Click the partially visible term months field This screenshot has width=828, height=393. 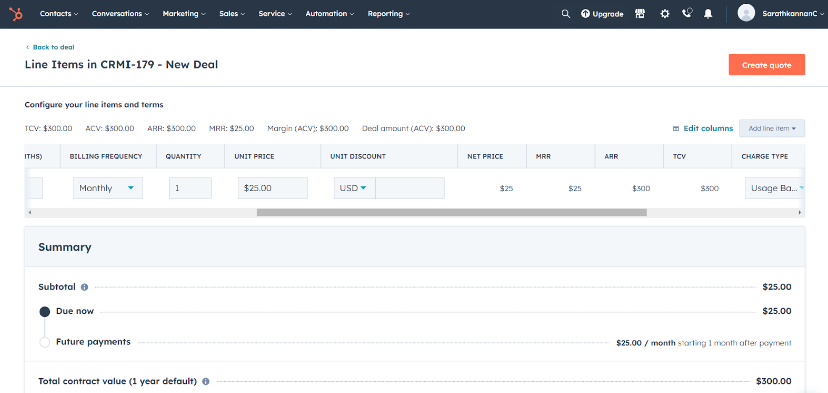pyautogui.click(x=34, y=188)
